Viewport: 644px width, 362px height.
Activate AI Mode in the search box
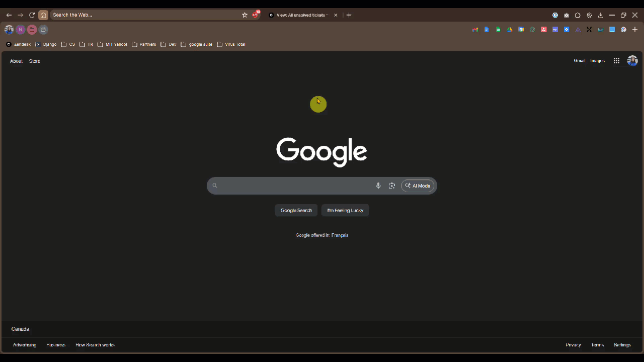point(418,186)
